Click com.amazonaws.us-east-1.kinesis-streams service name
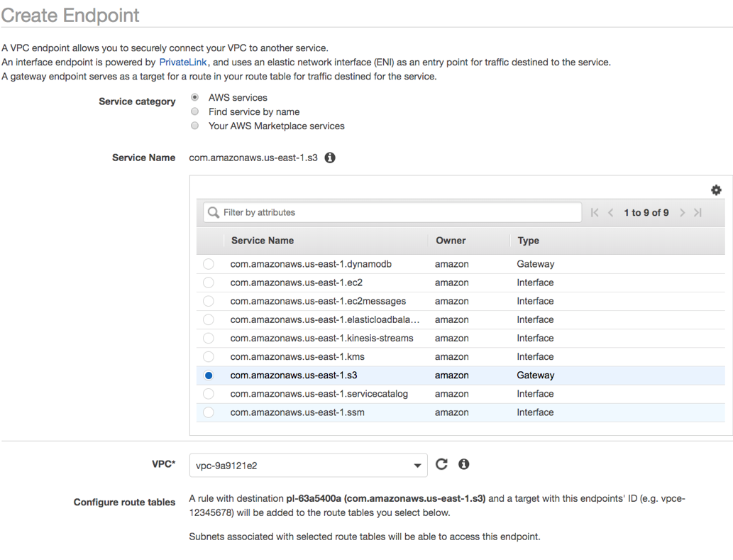Screen dimensions: 733x560 (x=321, y=338)
